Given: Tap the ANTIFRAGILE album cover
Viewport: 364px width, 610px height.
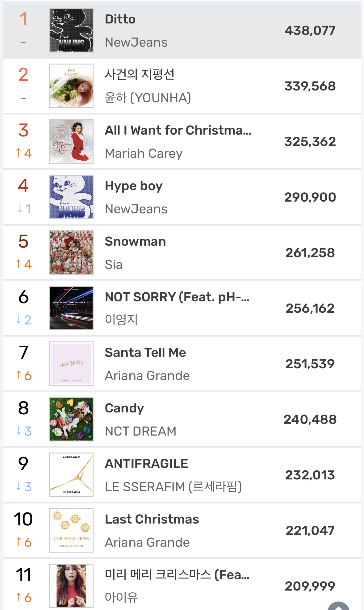Looking at the screenshot, I should click(71, 475).
